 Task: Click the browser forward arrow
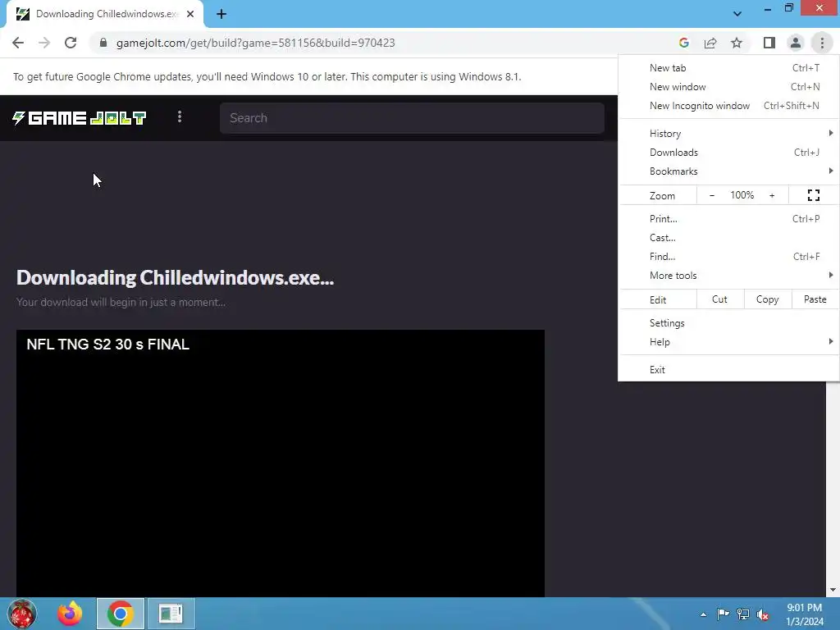click(x=44, y=43)
